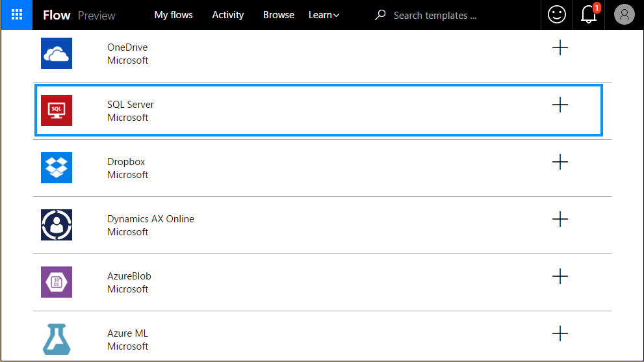Click the Flow Preview logo link
Viewport: 644px width, 362px height.
coord(79,15)
